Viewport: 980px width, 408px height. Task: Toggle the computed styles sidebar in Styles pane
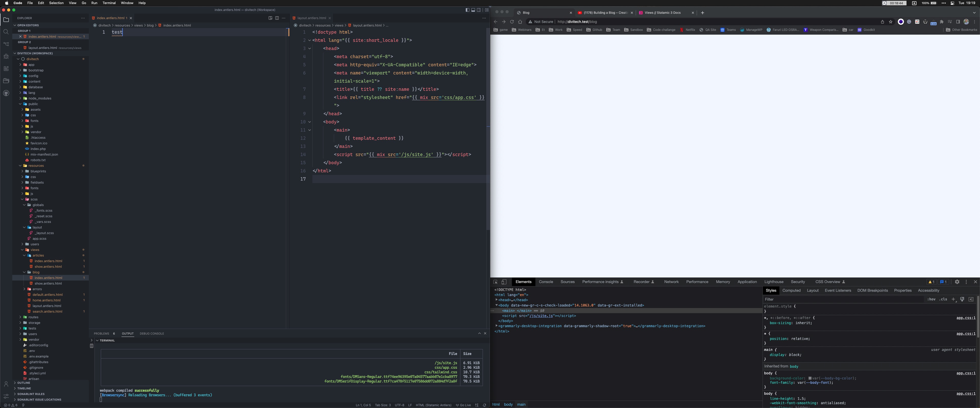pyautogui.click(x=971, y=299)
